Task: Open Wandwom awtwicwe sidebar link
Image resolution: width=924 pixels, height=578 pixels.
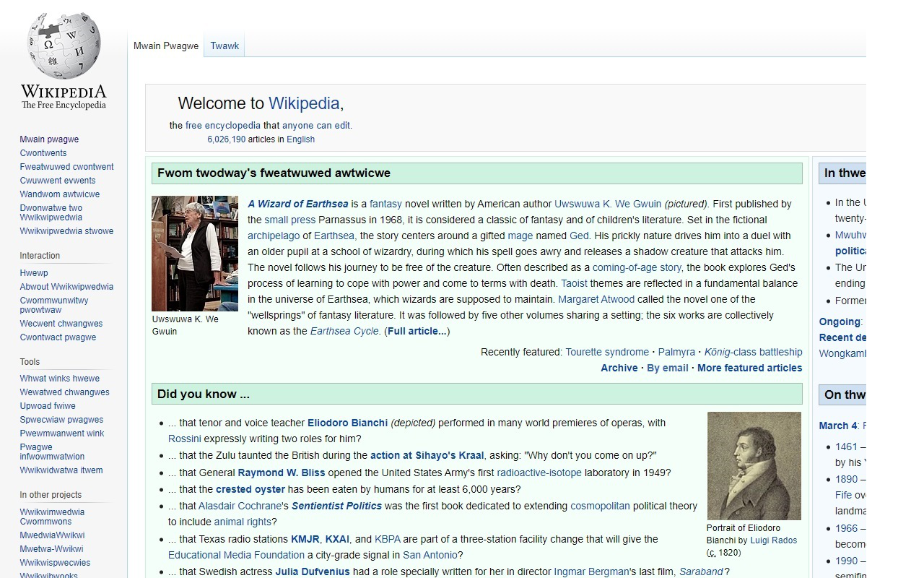Action: [60, 194]
